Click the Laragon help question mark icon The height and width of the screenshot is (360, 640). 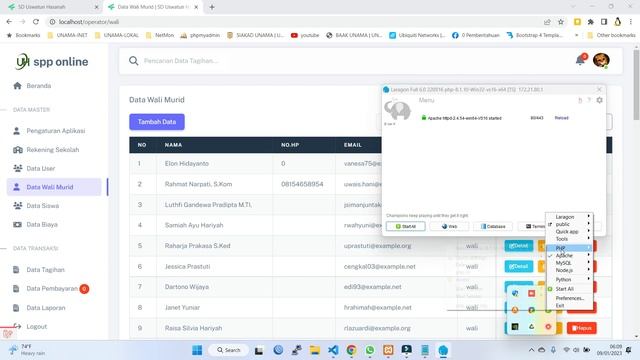[x=589, y=100]
